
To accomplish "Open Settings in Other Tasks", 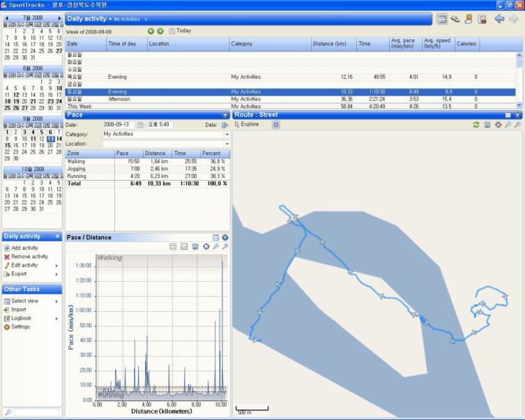I will 17,327.
